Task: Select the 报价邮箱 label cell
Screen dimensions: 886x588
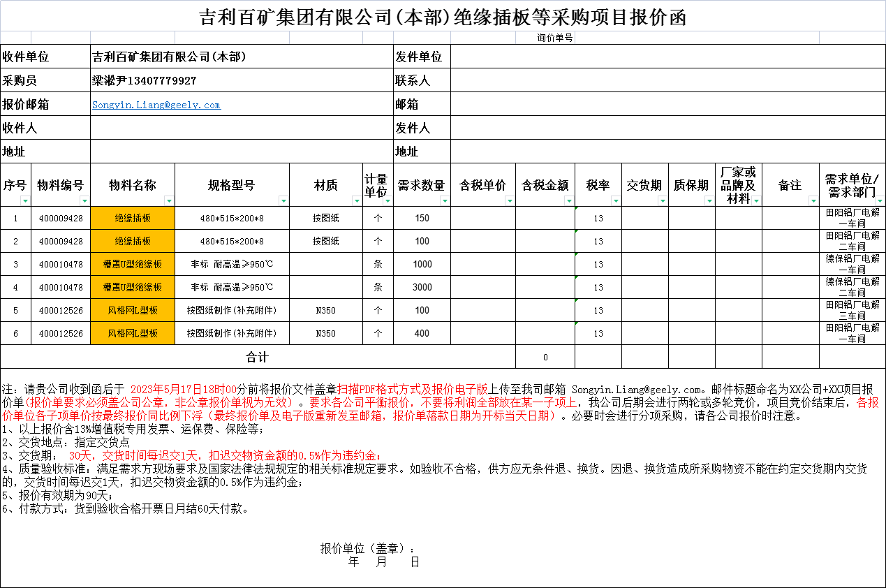Action: pyautogui.click(x=45, y=104)
